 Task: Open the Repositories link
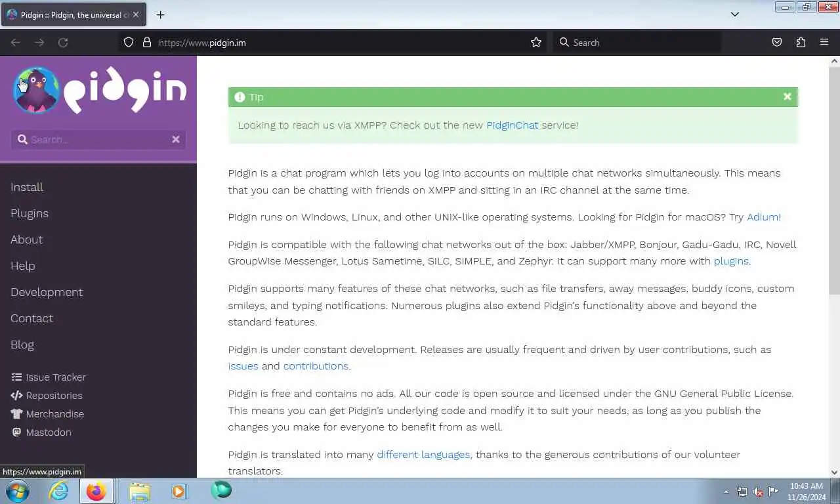pos(54,396)
